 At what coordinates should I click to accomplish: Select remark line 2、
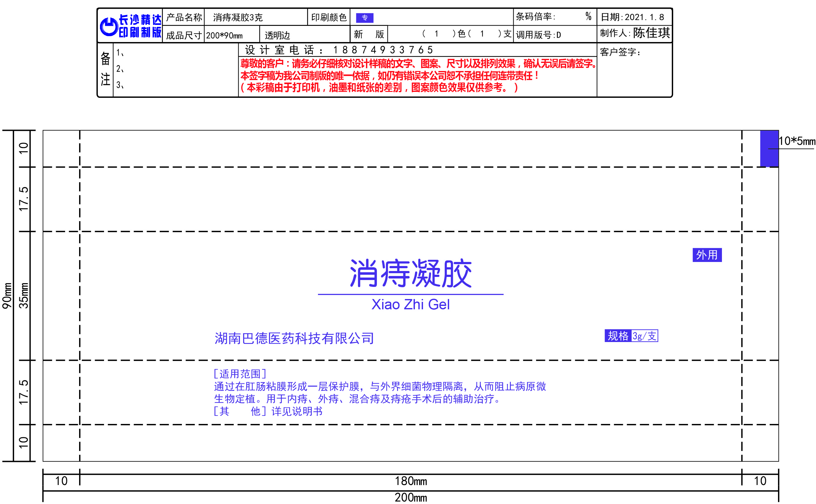pos(120,69)
